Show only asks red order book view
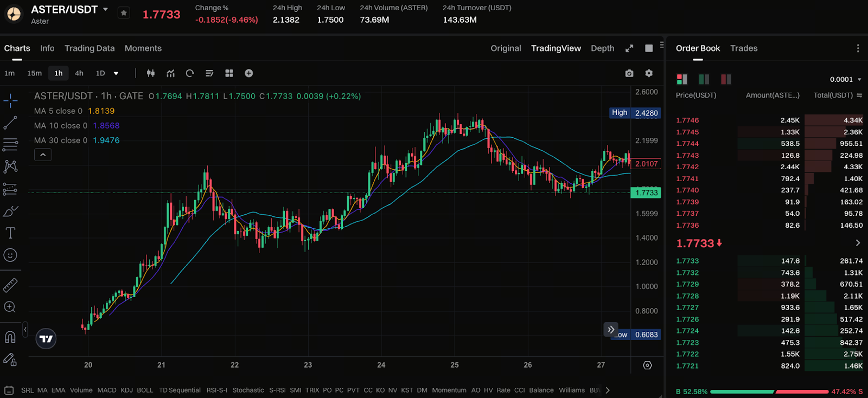Viewport: 868px width, 398px height. coord(726,79)
